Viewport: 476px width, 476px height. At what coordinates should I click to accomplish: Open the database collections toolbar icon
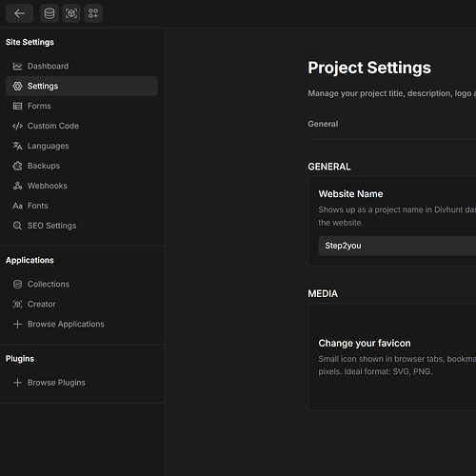coord(50,13)
